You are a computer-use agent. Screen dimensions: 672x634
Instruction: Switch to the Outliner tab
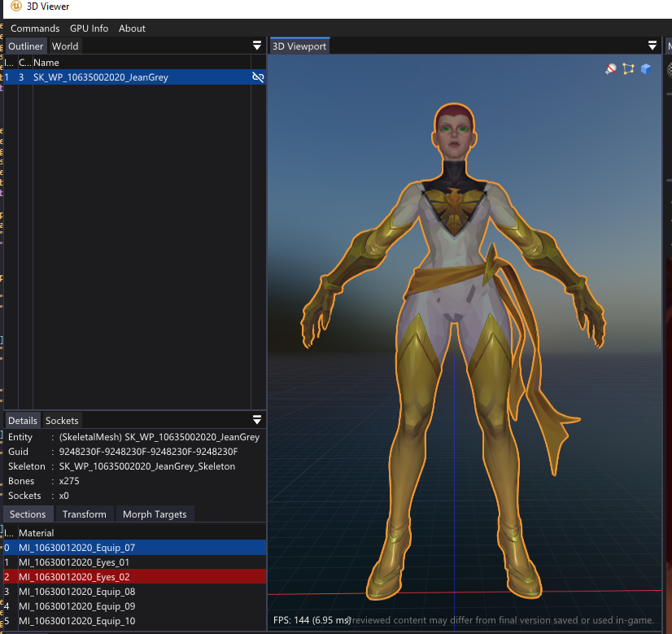pos(26,46)
